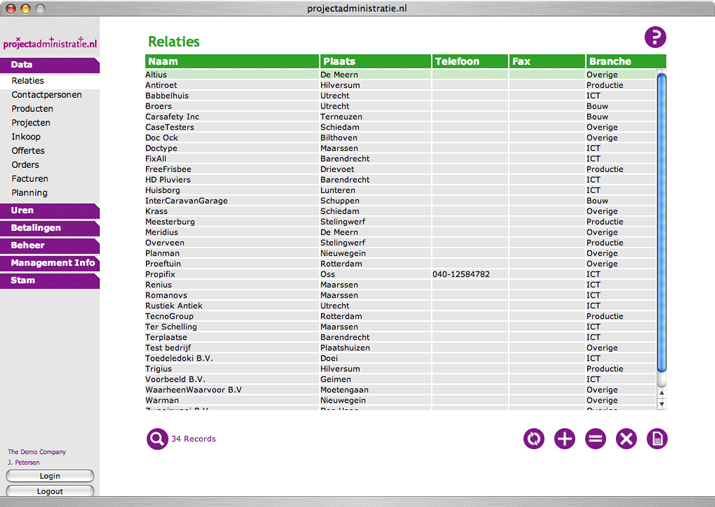Select the Krass row

click(400, 211)
